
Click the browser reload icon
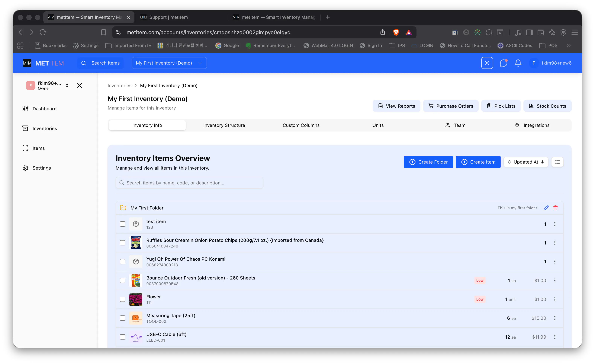tap(43, 32)
